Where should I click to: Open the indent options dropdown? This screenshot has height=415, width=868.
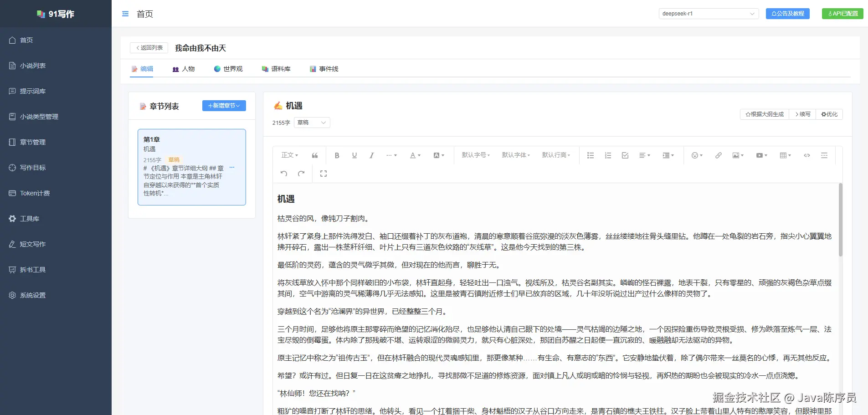click(668, 155)
